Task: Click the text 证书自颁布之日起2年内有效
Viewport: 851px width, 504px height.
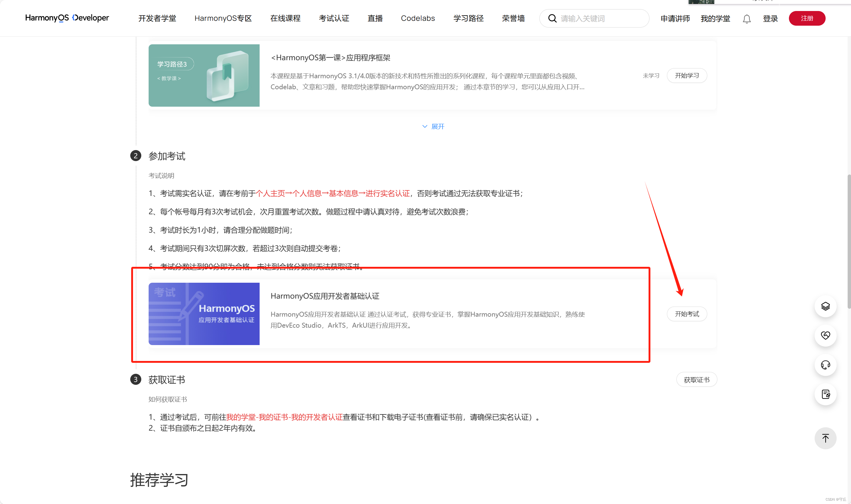Action: click(206, 428)
